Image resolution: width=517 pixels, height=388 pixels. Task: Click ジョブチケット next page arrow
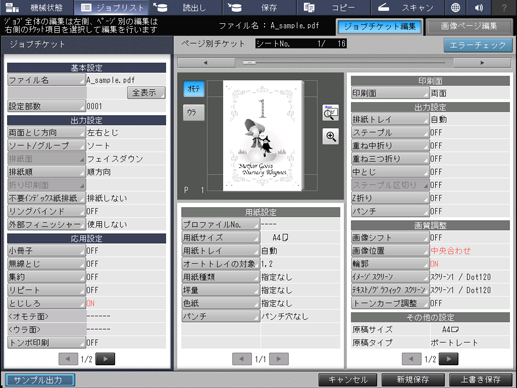coord(105,359)
